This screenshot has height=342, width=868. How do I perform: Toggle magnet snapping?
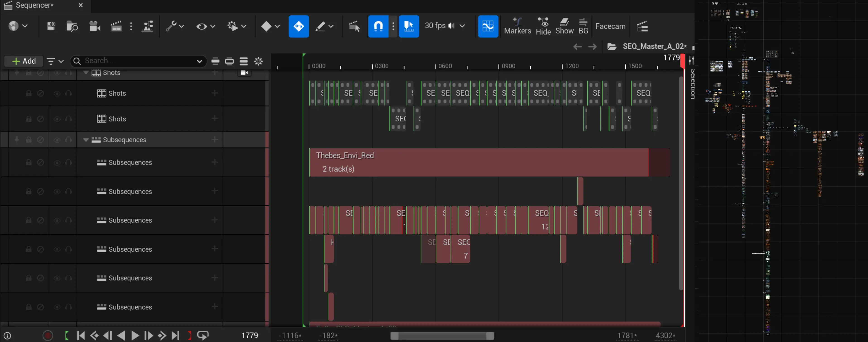point(378,26)
